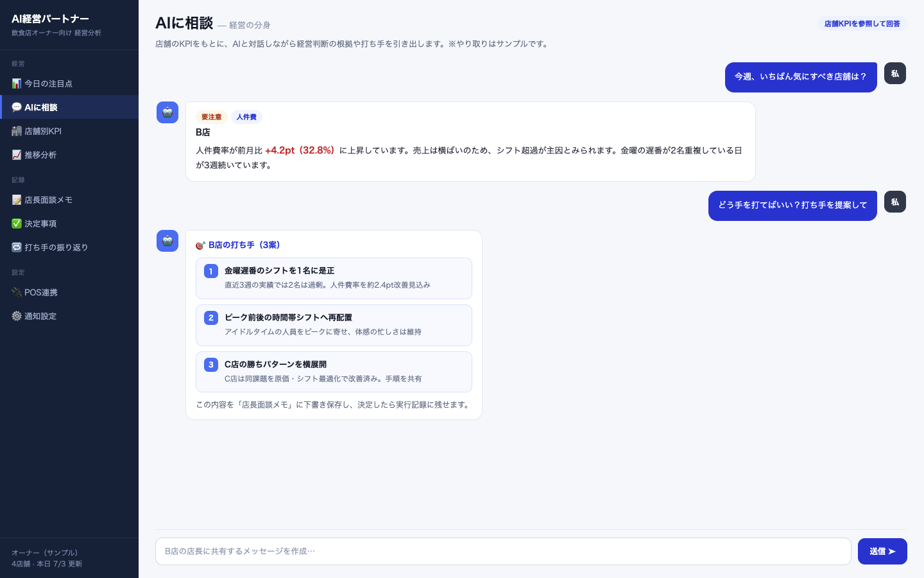
Task: Click the 4店舗 · 本日 7/3 更新 status text
Action: (47, 564)
